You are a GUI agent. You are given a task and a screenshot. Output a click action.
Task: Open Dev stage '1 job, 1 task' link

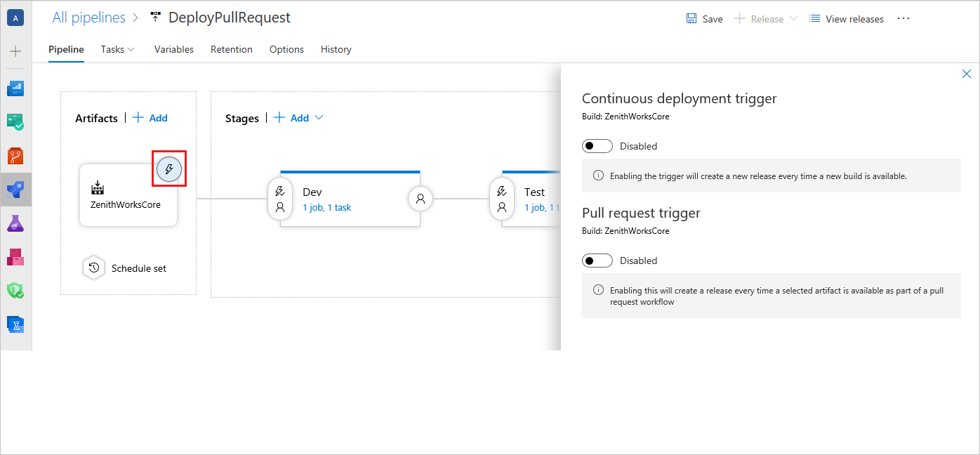tap(326, 208)
